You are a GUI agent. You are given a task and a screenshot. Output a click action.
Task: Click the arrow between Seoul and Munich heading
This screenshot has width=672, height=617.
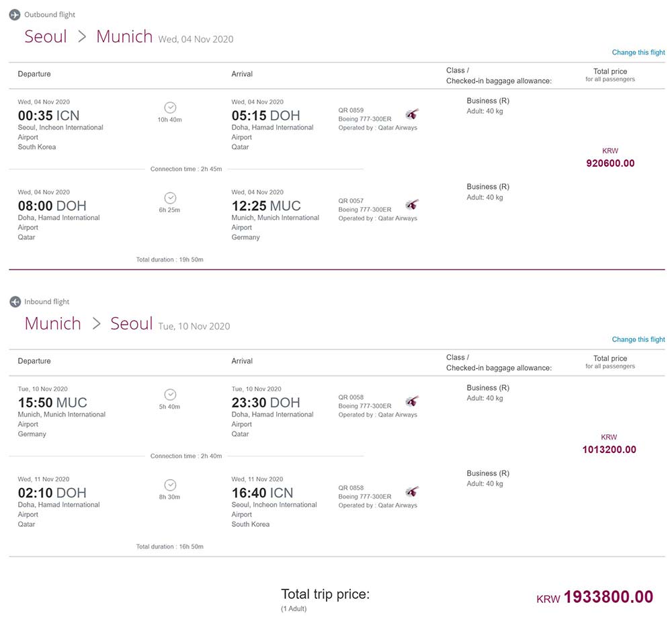pyautogui.click(x=82, y=37)
